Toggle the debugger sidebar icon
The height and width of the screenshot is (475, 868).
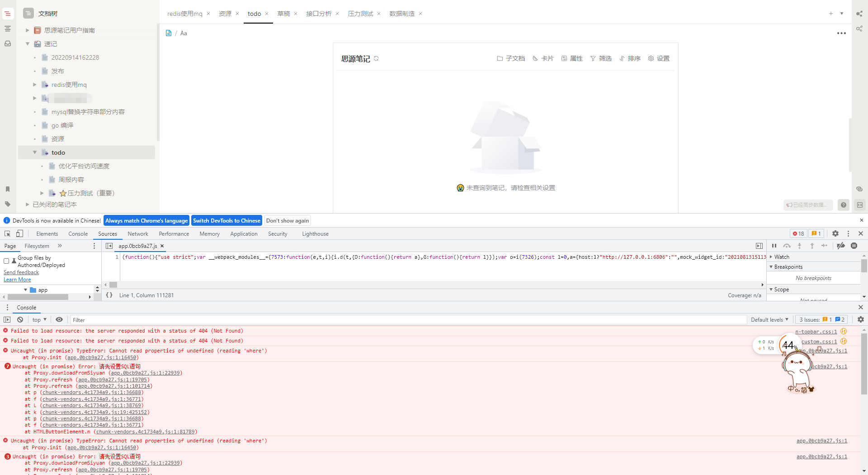(759, 246)
